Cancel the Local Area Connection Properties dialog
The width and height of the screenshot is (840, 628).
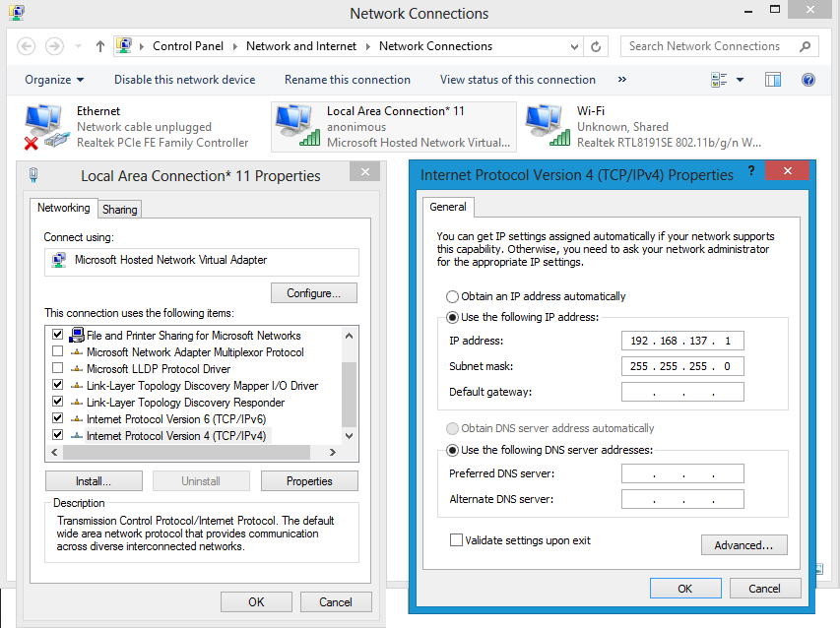[336, 602]
